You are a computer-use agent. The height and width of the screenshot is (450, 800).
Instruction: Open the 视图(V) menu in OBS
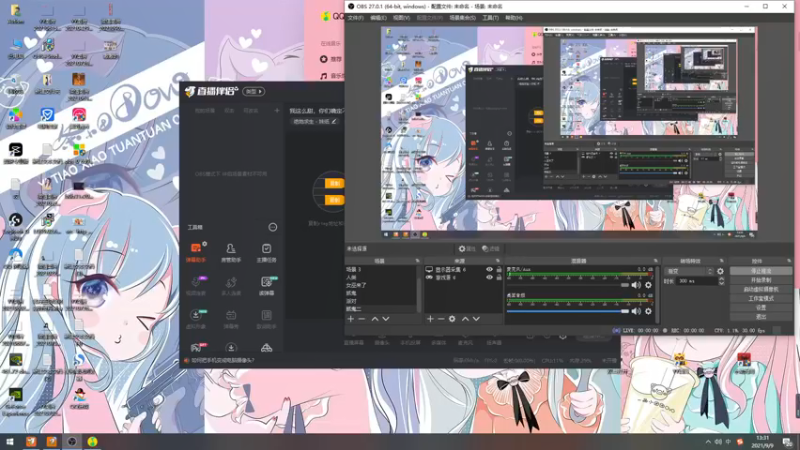pos(401,18)
